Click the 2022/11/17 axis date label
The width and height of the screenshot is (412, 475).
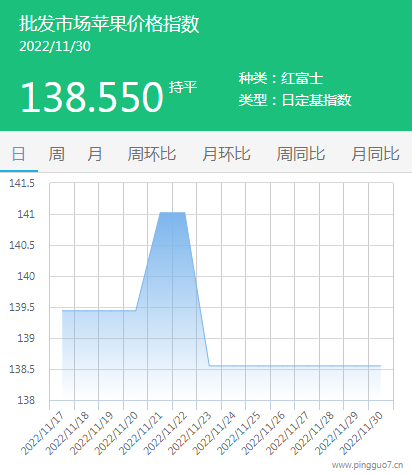pos(43,433)
